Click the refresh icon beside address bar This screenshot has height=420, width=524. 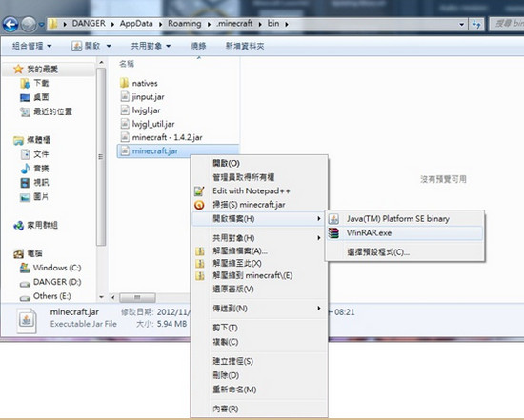pos(476,25)
